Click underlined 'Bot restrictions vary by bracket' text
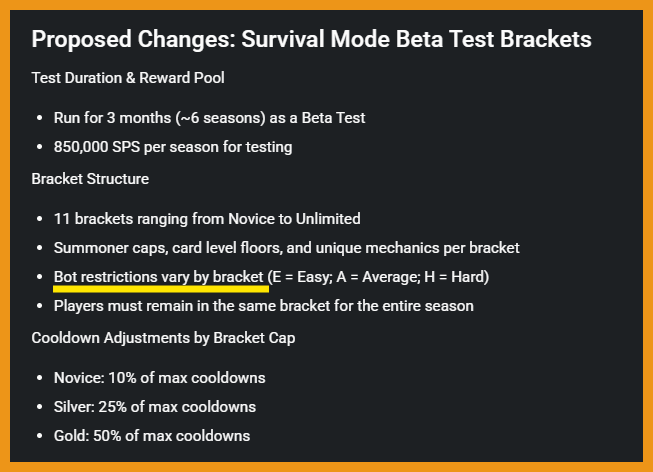Viewport: 653px width, 472px height. pyautogui.click(x=159, y=277)
